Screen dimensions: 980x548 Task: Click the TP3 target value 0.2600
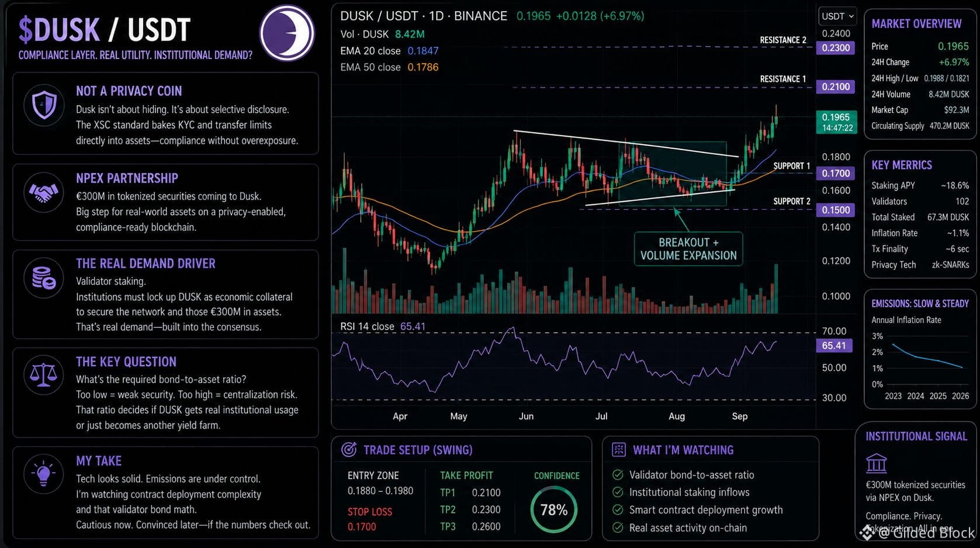[486, 526]
